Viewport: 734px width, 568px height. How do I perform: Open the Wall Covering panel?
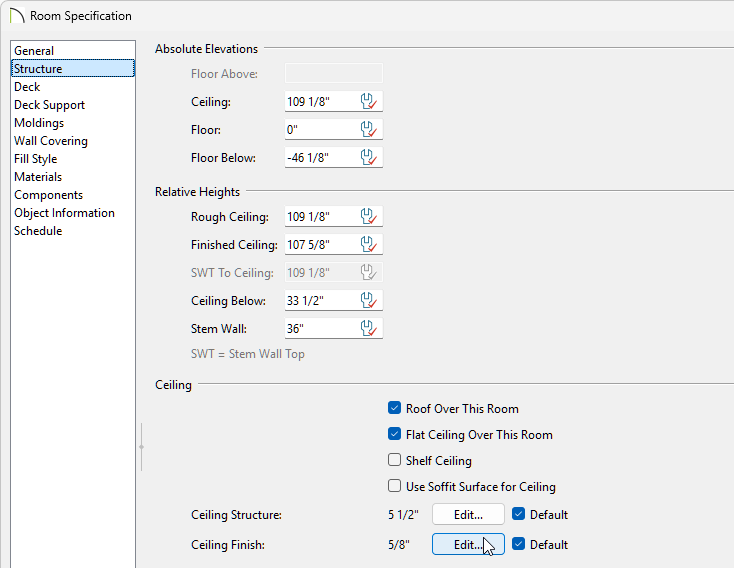[x=73, y=140]
